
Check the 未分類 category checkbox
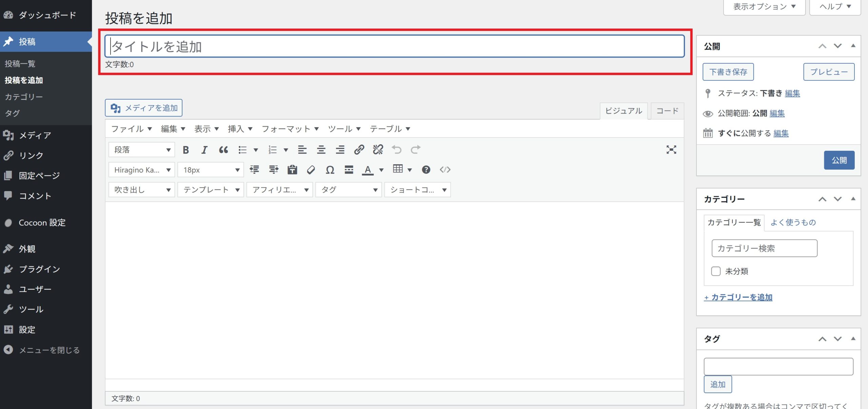point(716,271)
